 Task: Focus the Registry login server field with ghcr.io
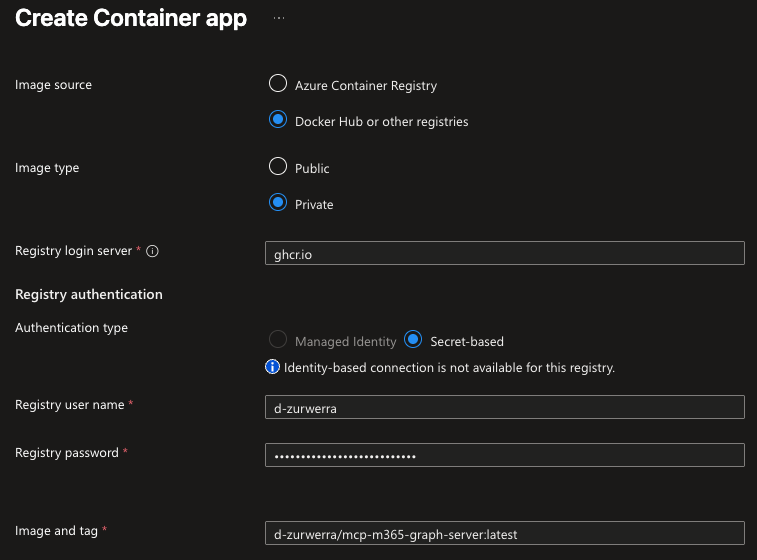(505, 253)
